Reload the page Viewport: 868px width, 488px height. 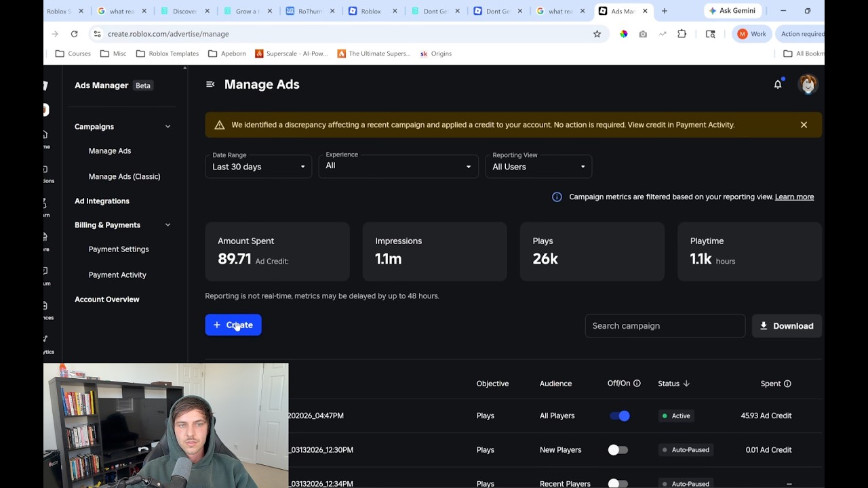click(74, 34)
